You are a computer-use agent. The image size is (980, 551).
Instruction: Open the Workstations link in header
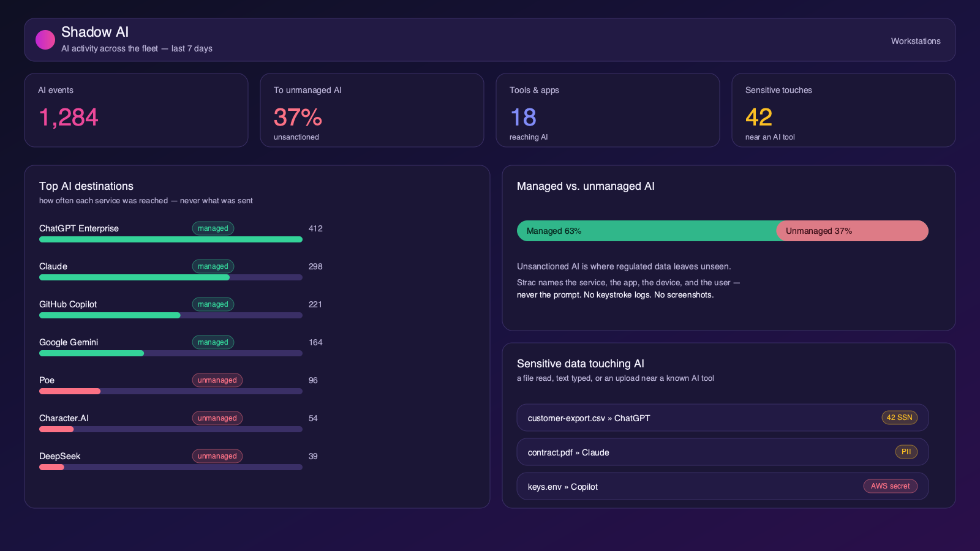(x=916, y=41)
